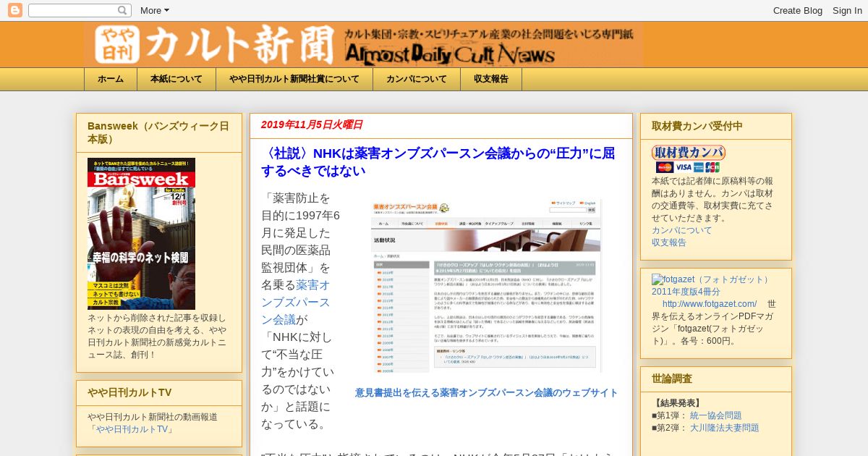Open the article title 〈社説〉NHKは薬害オンブズパースン会議
The image size is (868, 456).
click(438, 162)
